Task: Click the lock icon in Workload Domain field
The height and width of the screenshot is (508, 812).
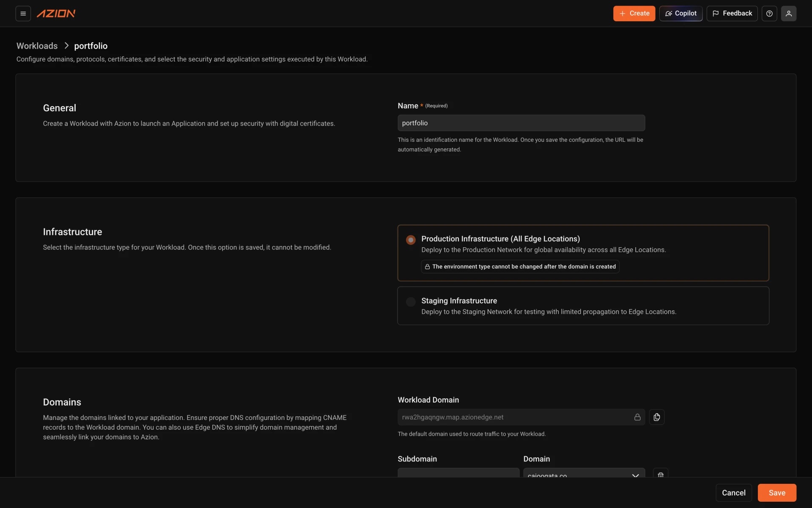Action: pyautogui.click(x=637, y=417)
